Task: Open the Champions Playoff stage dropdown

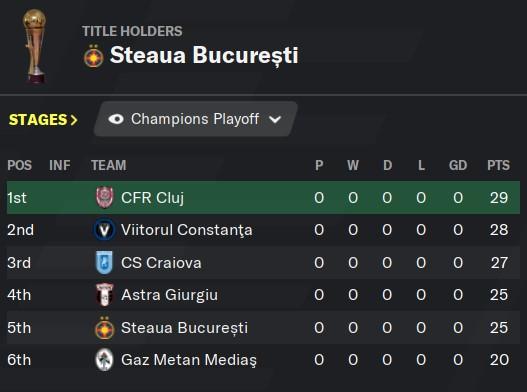Action: 195,119
